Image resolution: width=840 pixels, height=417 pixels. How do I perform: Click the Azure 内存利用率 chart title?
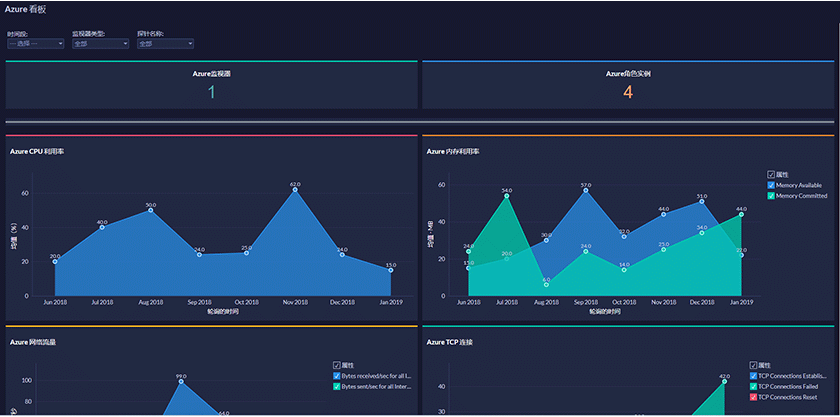[453, 152]
